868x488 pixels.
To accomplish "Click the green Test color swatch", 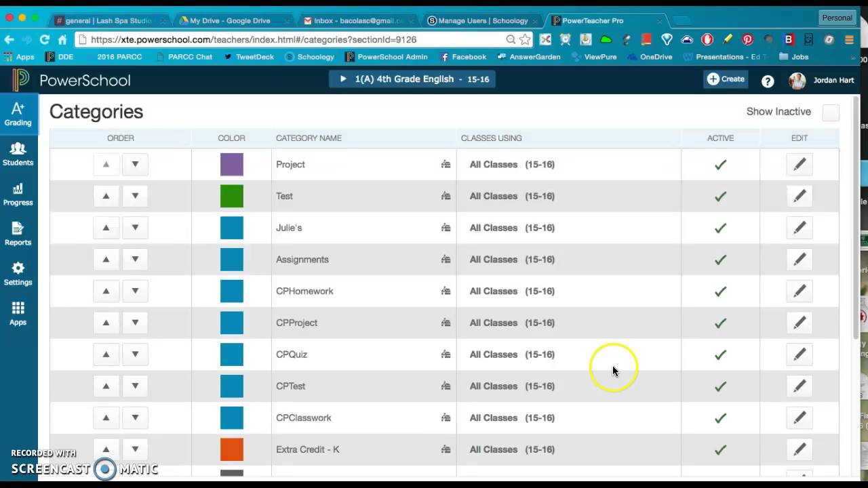I will (231, 196).
